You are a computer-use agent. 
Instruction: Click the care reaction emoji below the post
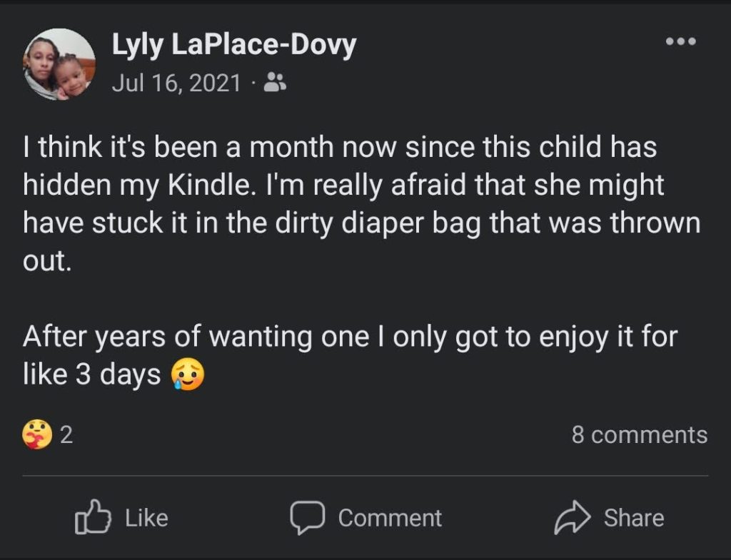coord(38,434)
